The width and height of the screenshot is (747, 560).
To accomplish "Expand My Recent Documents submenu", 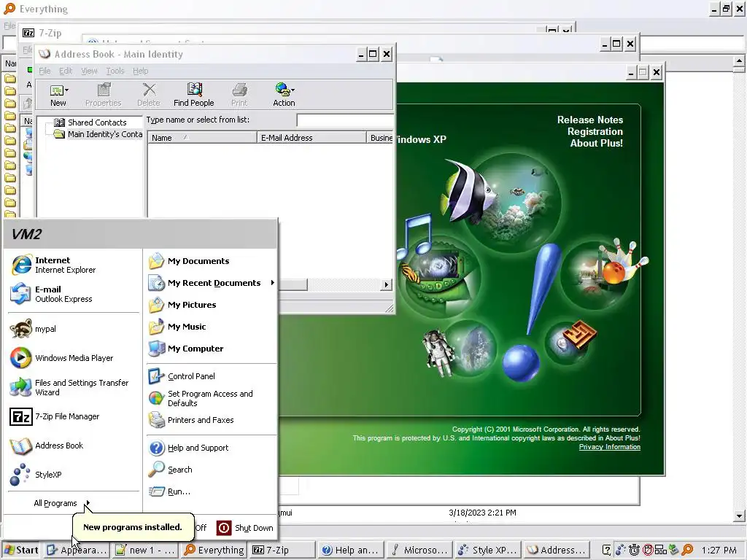I will (x=212, y=283).
